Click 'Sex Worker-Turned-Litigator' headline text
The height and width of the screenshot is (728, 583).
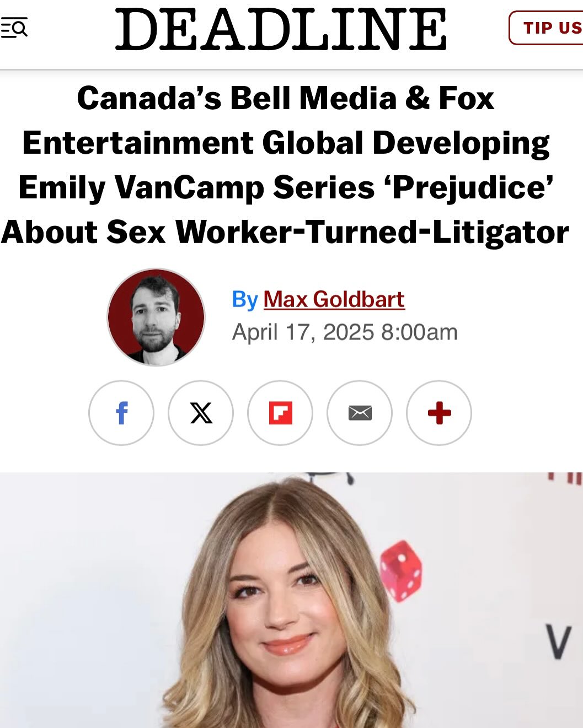[338, 231]
